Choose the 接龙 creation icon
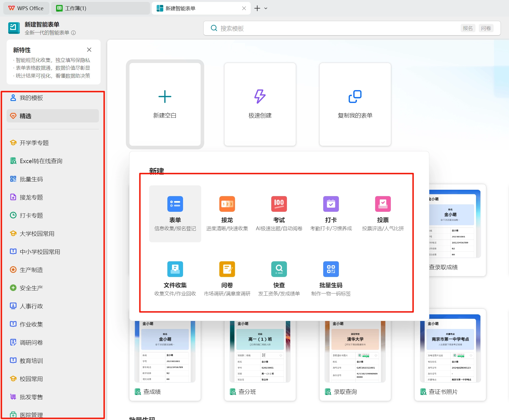Screen dimensions: 509x420 [227, 204]
